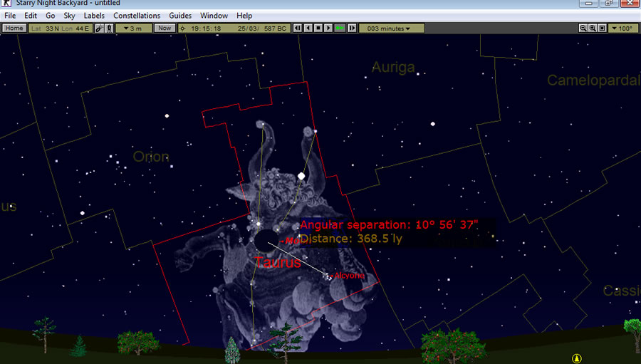
Task: Click the Angular separation readout text
Action: click(389, 224)
